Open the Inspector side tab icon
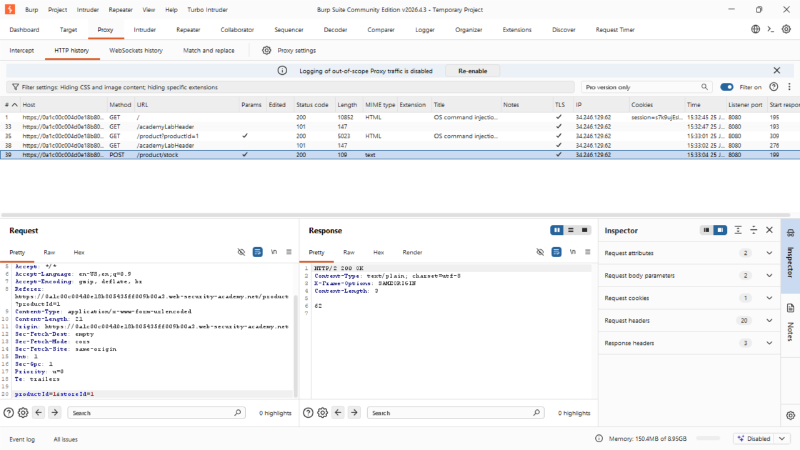This screenshot has width=800, height=450. point(790,233)
